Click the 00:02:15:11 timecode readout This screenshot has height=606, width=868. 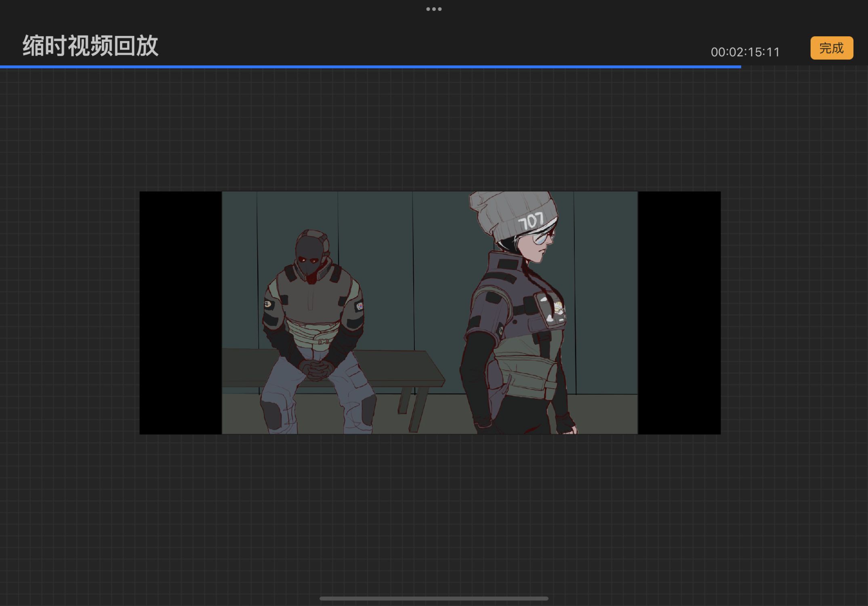745,52
